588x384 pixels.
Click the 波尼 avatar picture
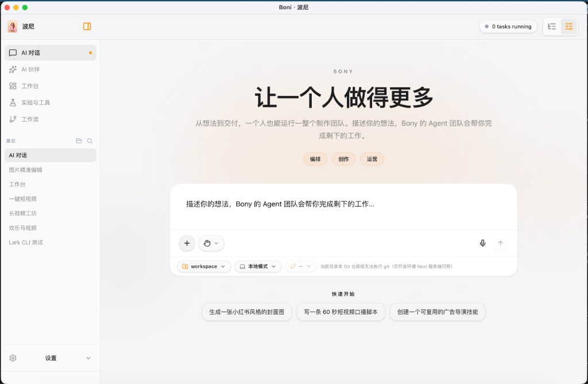coord(13,26)
